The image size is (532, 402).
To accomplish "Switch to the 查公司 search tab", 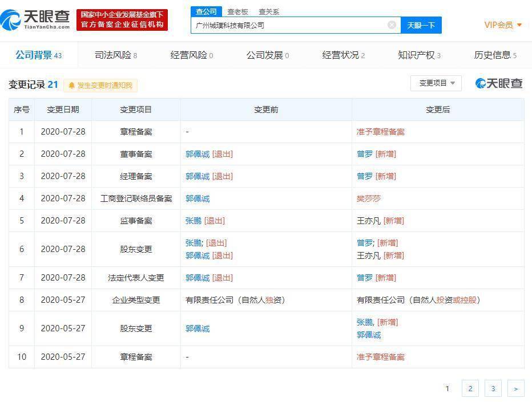I will 206,11.
